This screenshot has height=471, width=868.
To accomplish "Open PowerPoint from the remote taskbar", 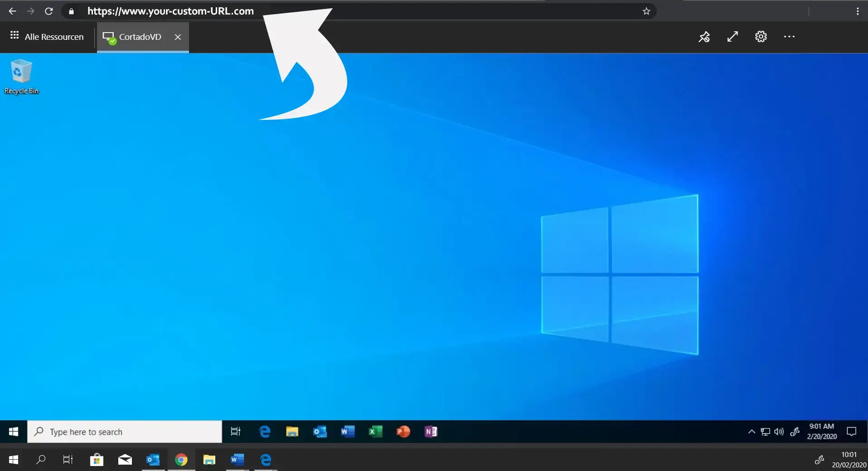I will [403, 432].
